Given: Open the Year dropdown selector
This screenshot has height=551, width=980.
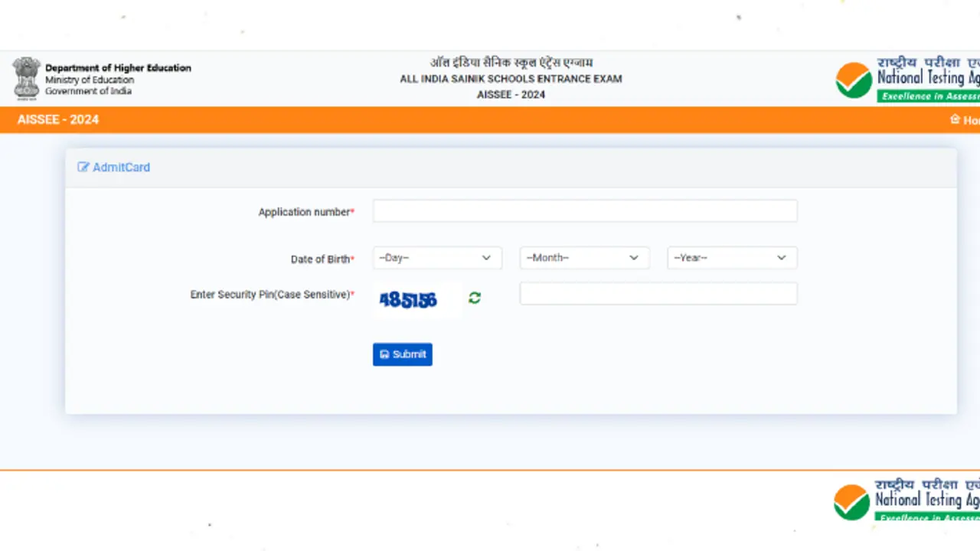Looking at the screenshot, I should tap(731, 258).
